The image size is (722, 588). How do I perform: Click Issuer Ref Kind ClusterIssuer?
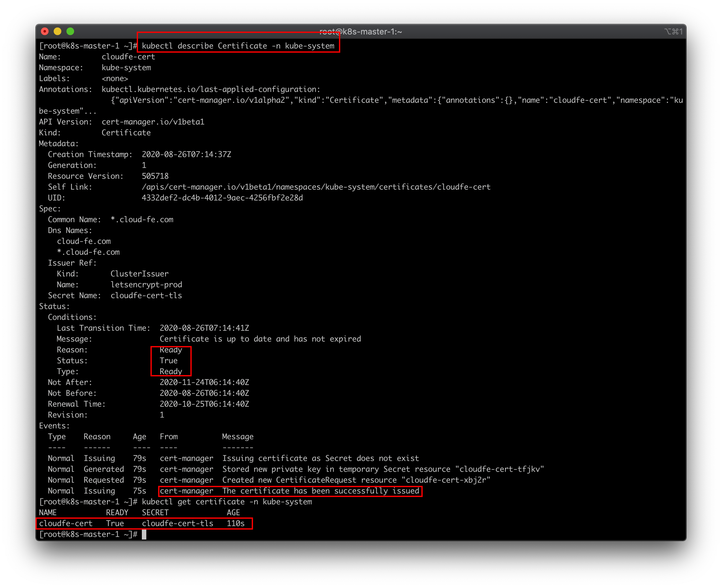coord(139,274)
